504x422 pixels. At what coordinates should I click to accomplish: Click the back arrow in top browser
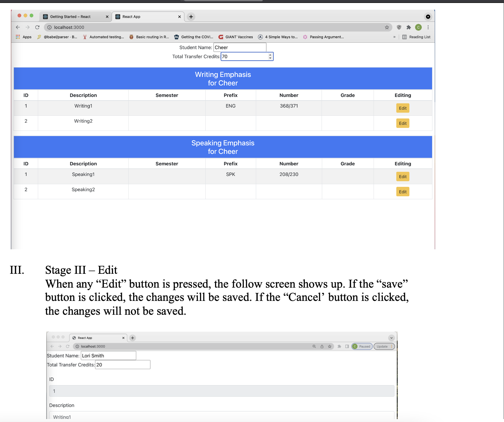click(18, 27)
